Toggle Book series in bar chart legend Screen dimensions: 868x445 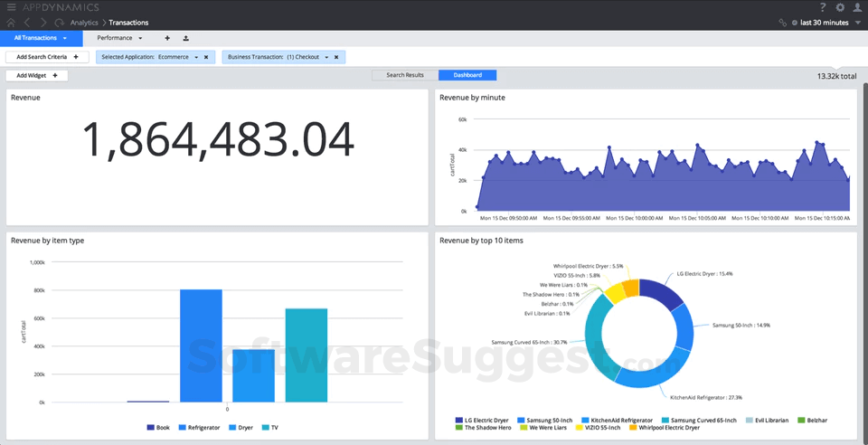pyautogui.click(x=158, y=428)
